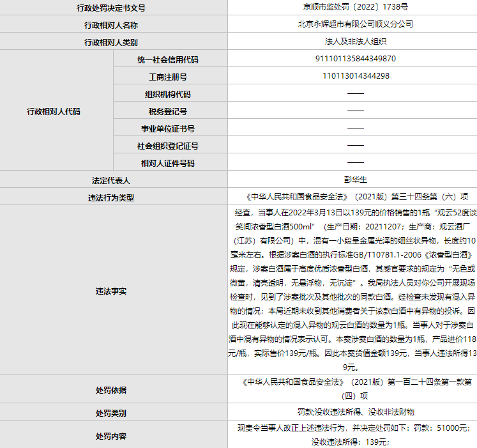
Task: Click the 事业单位证书号 label
Action: click(167, 129)
